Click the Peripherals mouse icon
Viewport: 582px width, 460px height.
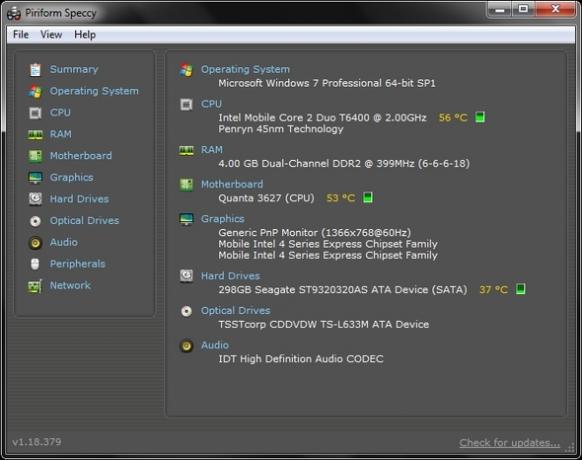point(35,264)
